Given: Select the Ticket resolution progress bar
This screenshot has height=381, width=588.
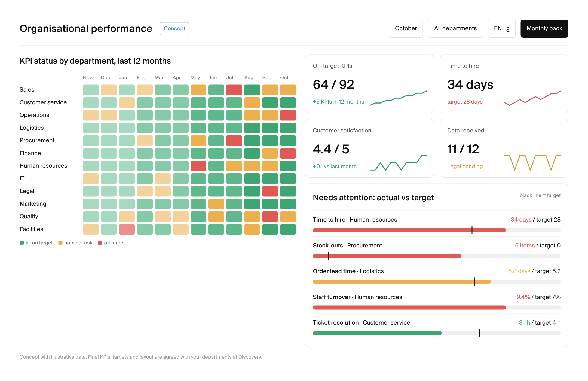Looking at the screenshot, I should click(x=437, y=333).
